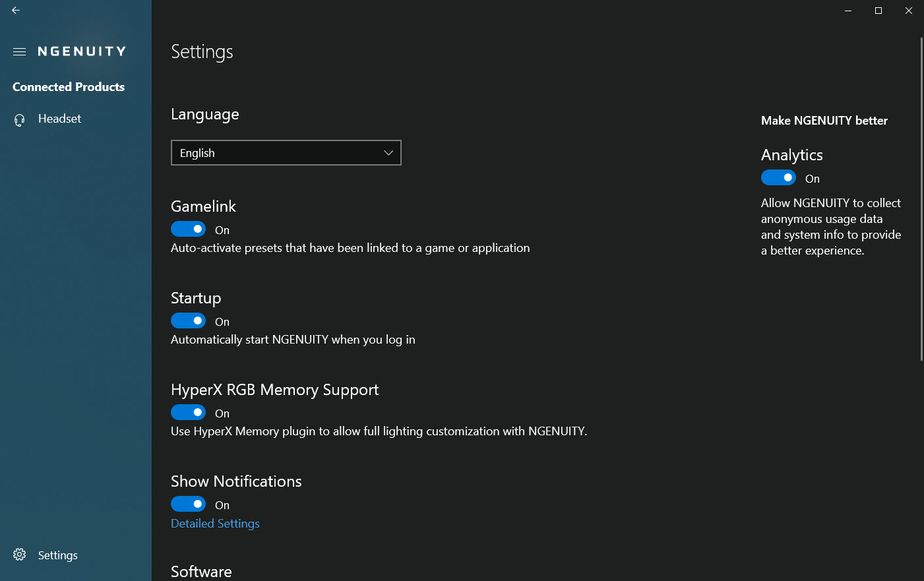Image resolution: width=924 pixels, height=581 pixels.
Task: Click 'Automatically start NGENUITY' description text
Action: 293,340
